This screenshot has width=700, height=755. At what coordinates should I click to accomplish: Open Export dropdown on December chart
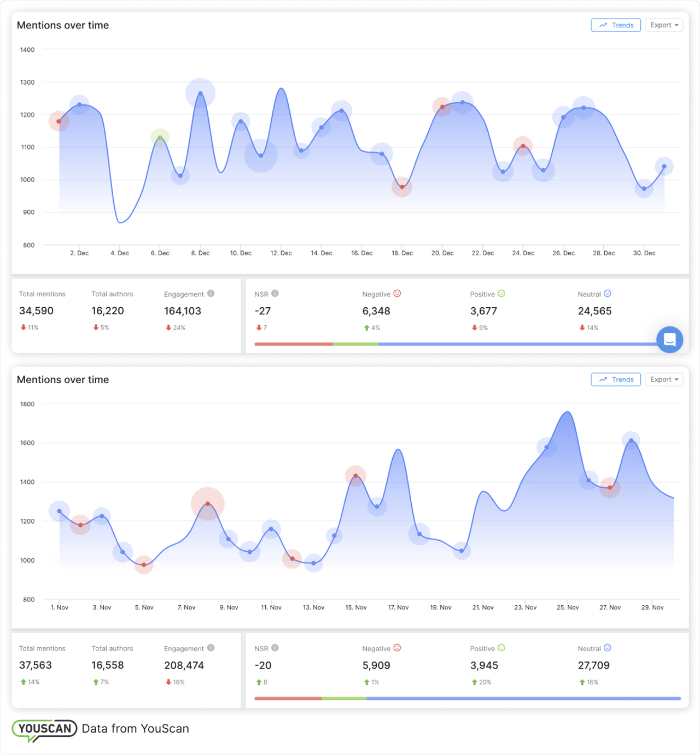(x=664, y=25)
